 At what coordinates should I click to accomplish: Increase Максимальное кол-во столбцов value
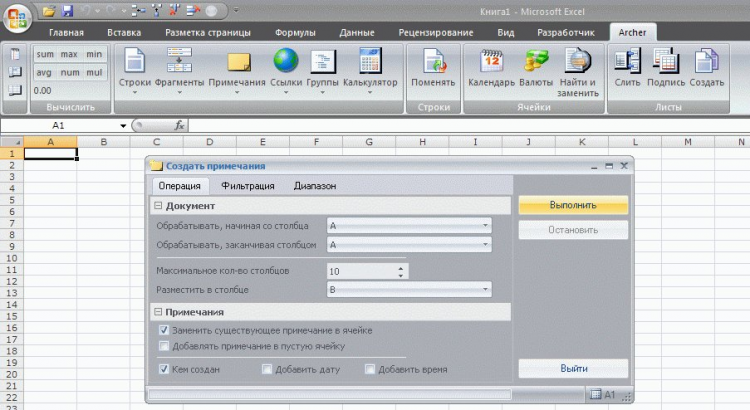pyautogui.click(x=400, y=268)
